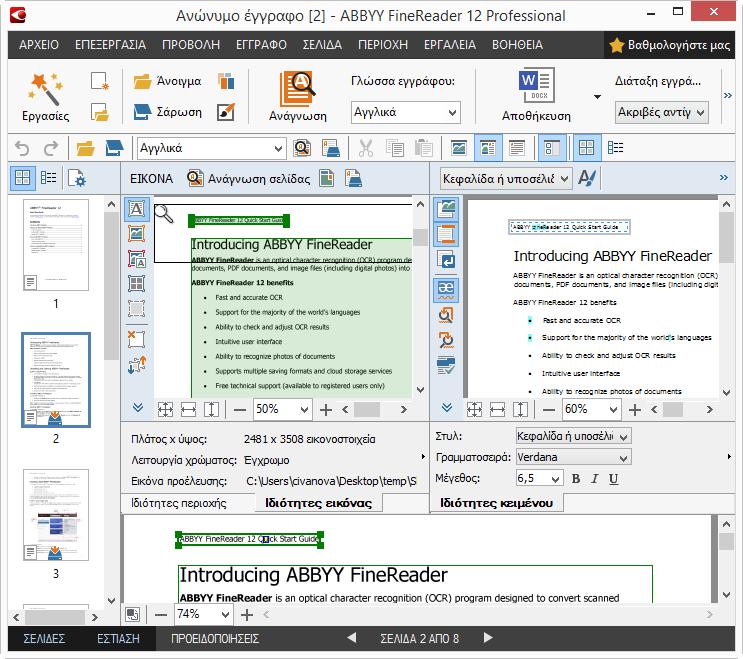The width and height of the screenshot is (743, 659).
Task: Click underline U formatting button
Action: tap(614, 478)
